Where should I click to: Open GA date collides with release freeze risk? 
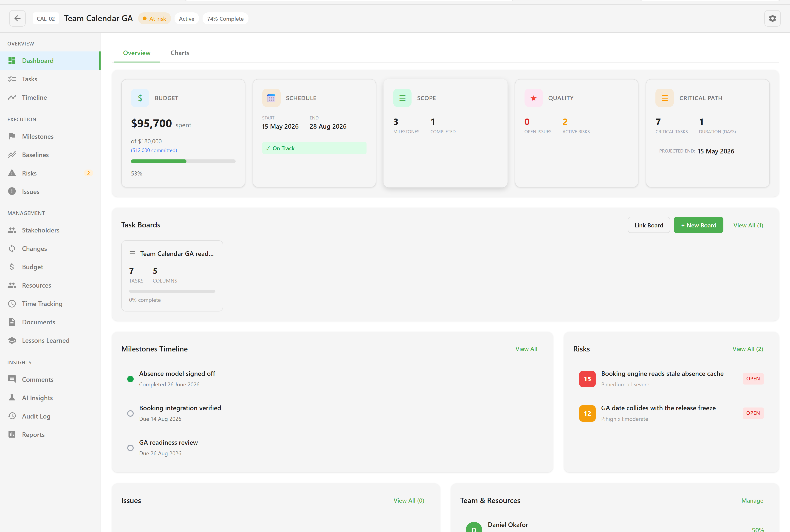[x=671, y=413]
